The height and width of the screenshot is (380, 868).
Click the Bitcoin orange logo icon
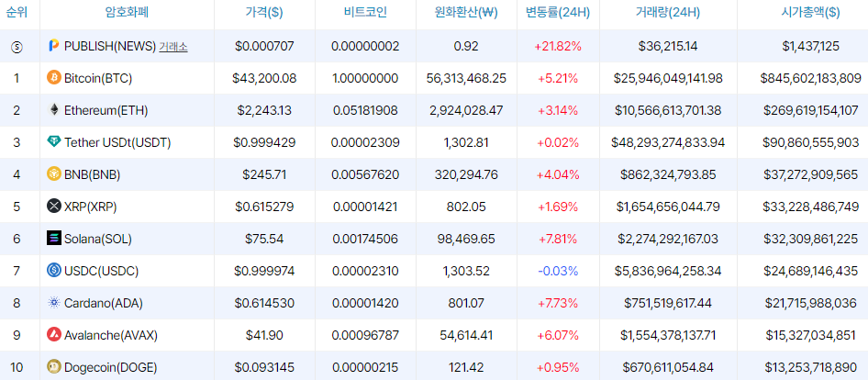[54, 78]
